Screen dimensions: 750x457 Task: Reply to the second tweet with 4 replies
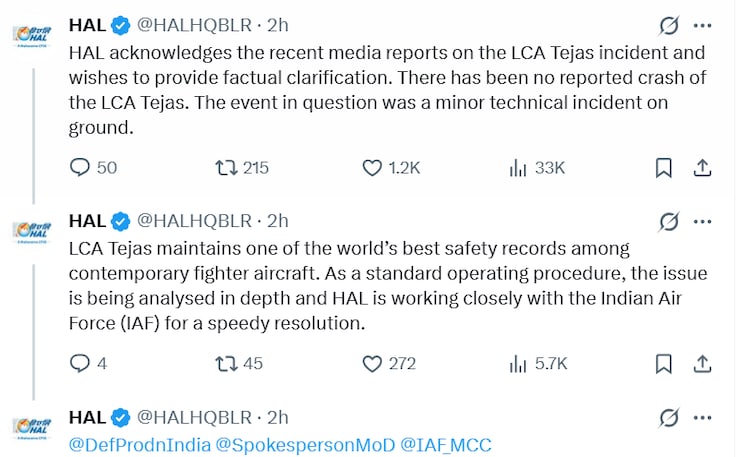(80, 363)
